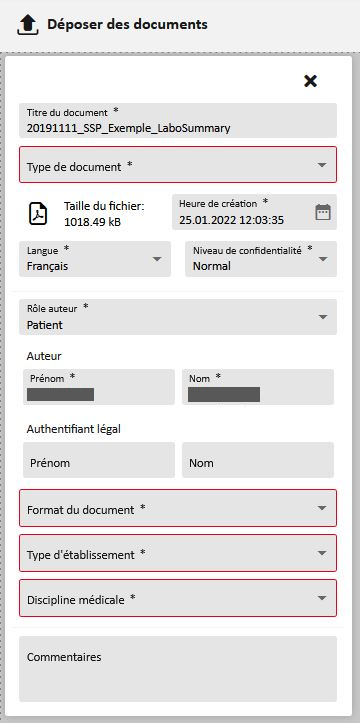Click the Déposer des documents header title
Viewport: 360px width, 723px height.
pos(127,24)
